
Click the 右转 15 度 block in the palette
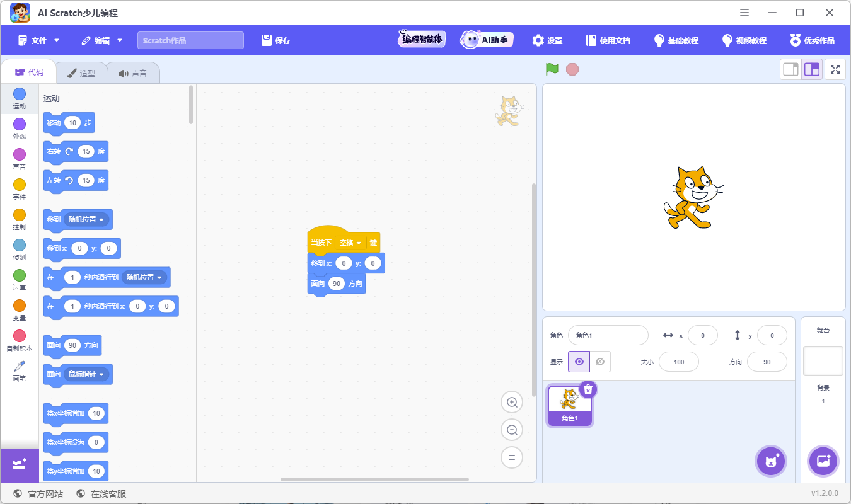[76, 152]
